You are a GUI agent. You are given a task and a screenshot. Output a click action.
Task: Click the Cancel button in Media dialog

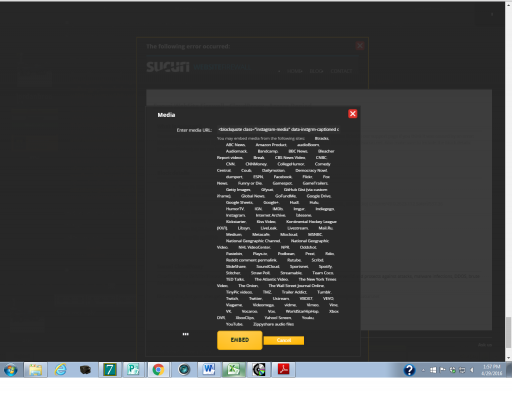[284, 340]
